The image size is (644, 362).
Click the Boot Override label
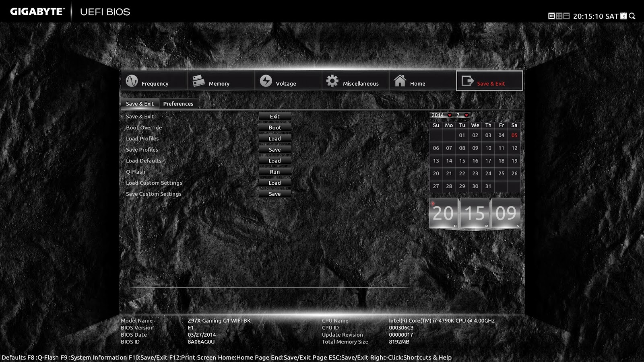click(144, 128)
